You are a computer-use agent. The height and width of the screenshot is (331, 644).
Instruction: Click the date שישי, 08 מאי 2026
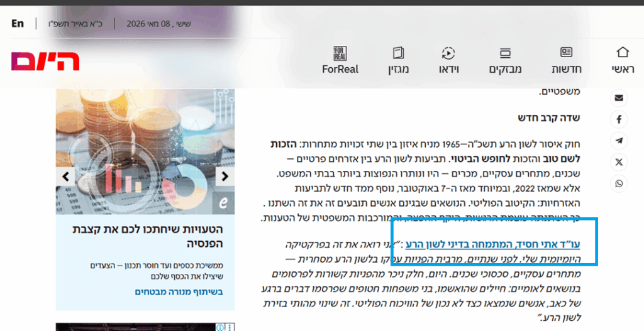158,23
